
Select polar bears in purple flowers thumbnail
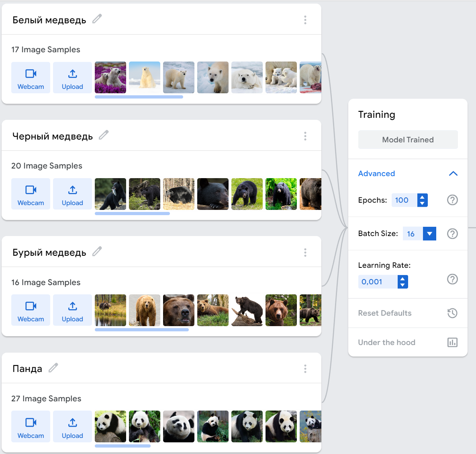[110, 78]
